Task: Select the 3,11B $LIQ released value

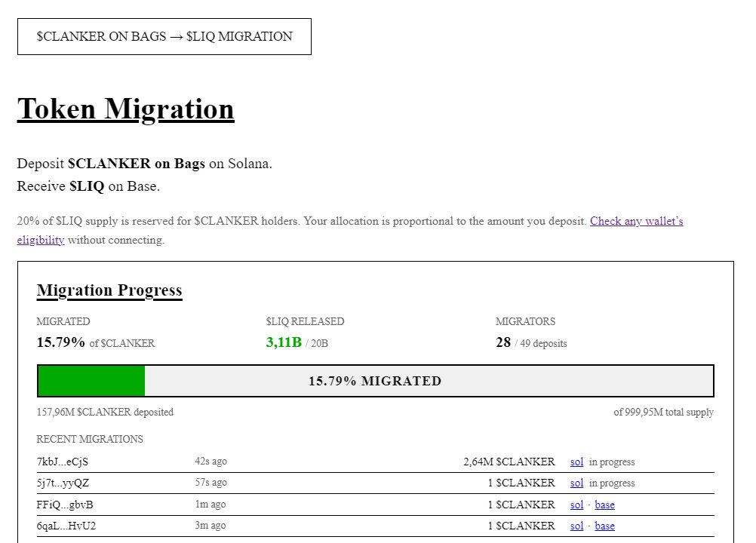Action: [281, 342]
